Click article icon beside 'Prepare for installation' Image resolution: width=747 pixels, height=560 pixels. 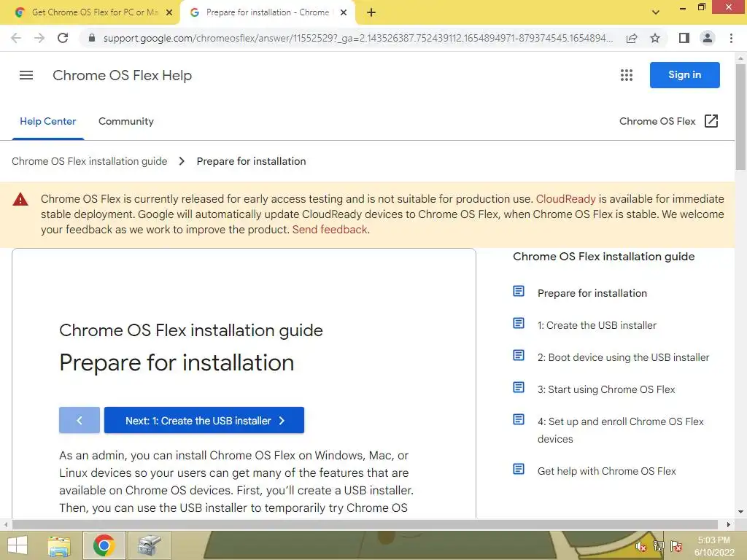tap(519, 291)
